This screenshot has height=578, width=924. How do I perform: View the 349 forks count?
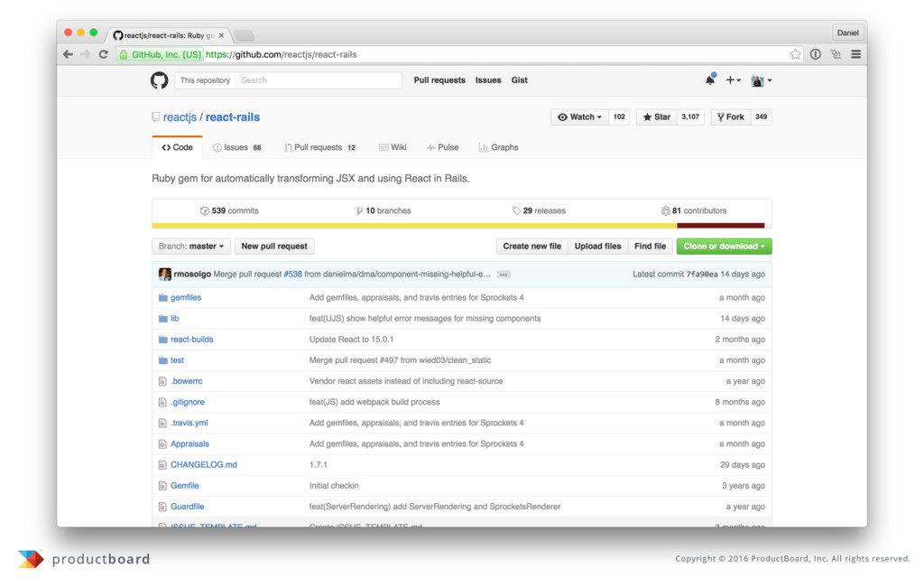pyautogui.click(x=762, y=117)
